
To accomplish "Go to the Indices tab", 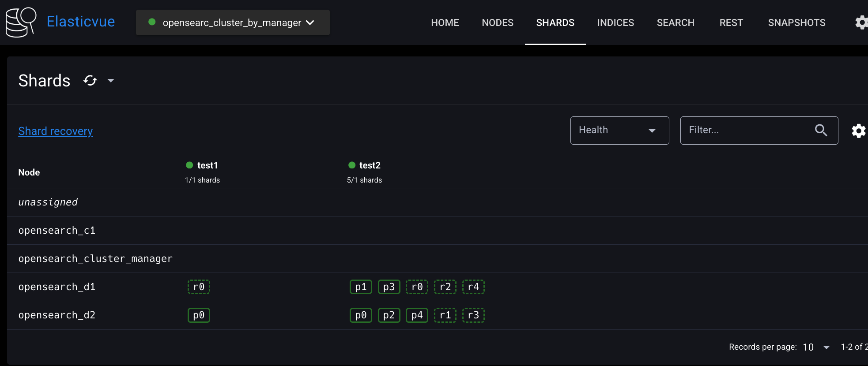I will (x=615, y=22).
